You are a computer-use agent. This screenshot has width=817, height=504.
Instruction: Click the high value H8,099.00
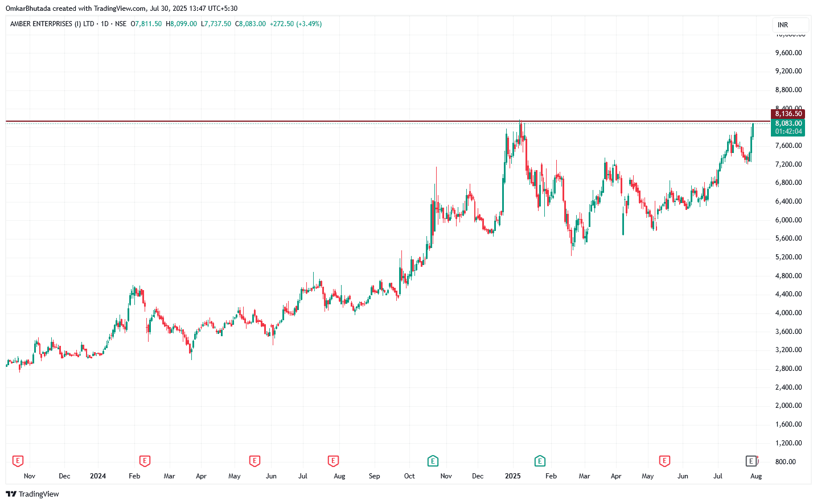[182, 24]
